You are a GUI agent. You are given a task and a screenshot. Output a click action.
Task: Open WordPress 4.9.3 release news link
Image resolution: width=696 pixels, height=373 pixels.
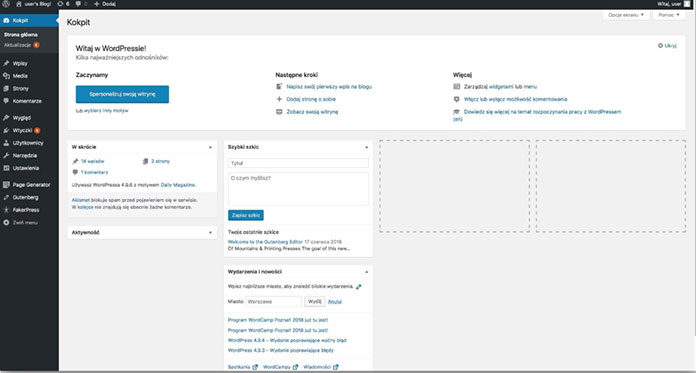point(281,350)
